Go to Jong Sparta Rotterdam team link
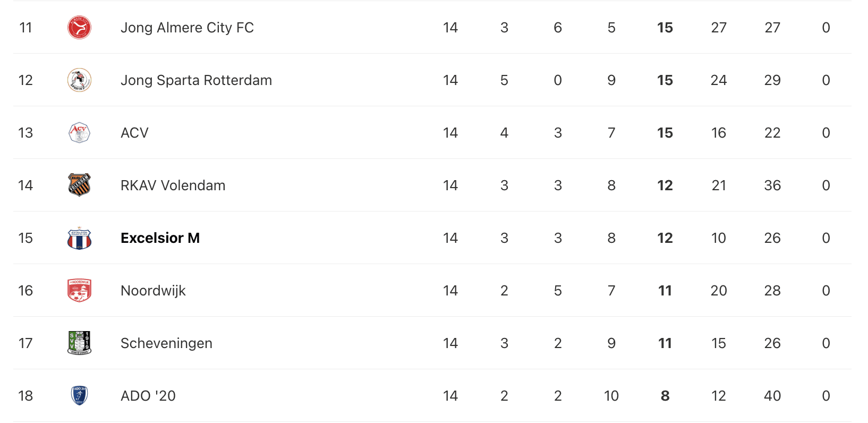This screenshot has height=423, width=868. click(x=196, y=80)
